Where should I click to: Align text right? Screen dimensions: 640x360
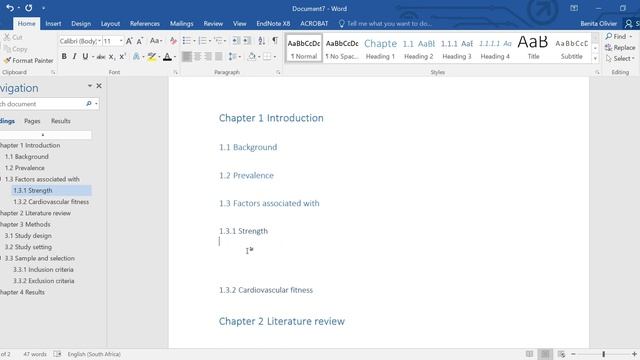click(208, 56)
